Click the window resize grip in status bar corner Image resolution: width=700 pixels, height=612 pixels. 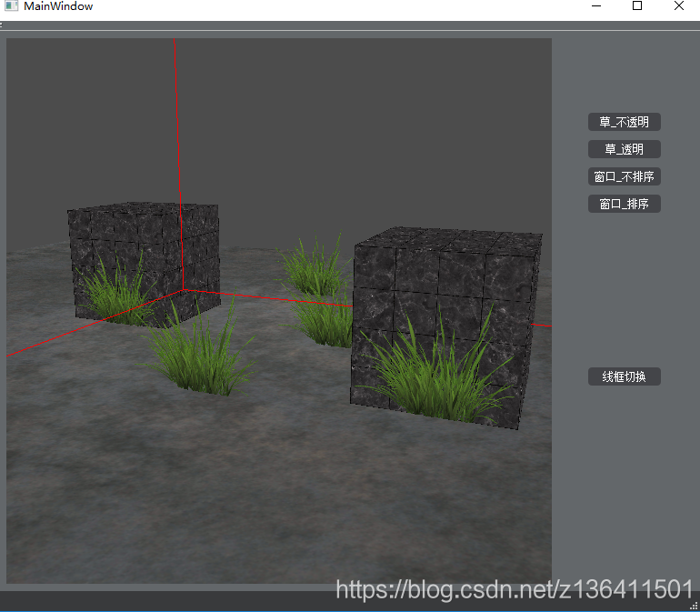tap(695, 606)
